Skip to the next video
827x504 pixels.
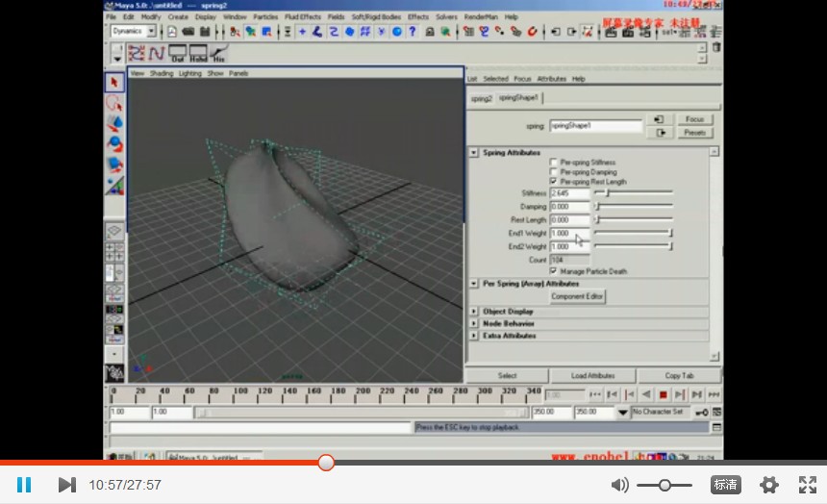click(x=67, y=485)
